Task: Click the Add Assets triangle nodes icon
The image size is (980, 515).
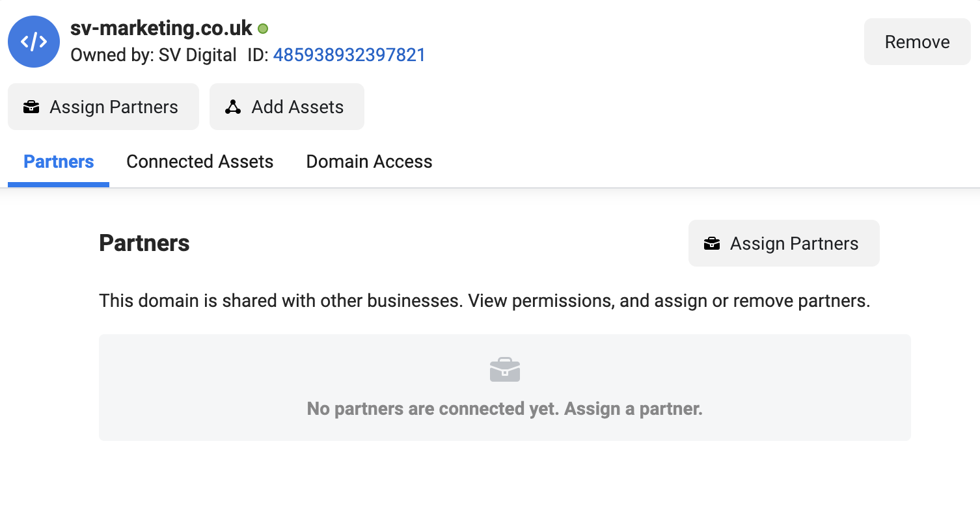Action: tap(233, 107)
